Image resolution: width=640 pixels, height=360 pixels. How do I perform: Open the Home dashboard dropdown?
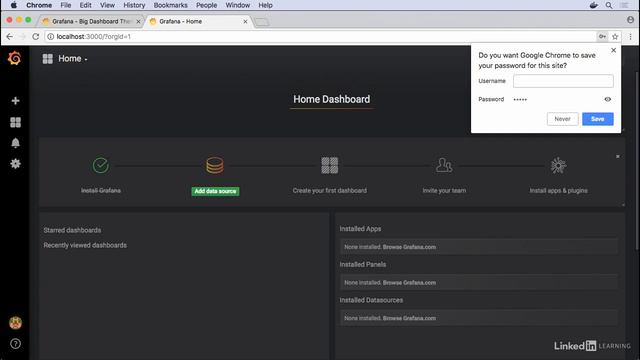[x=73, y=59]
